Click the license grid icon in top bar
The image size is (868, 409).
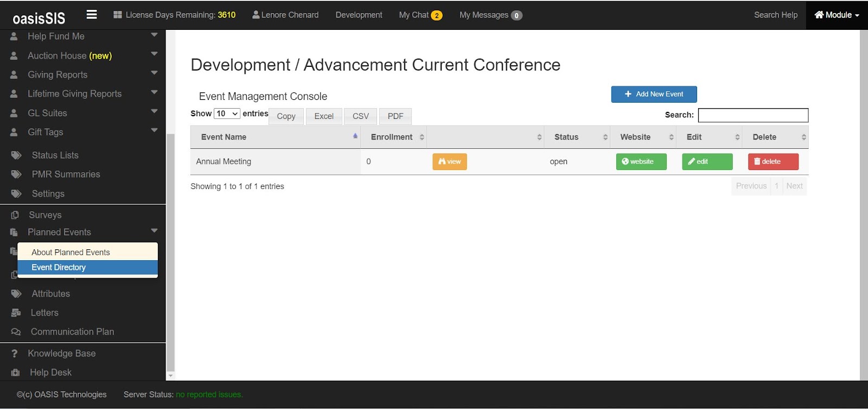[118, 15]
